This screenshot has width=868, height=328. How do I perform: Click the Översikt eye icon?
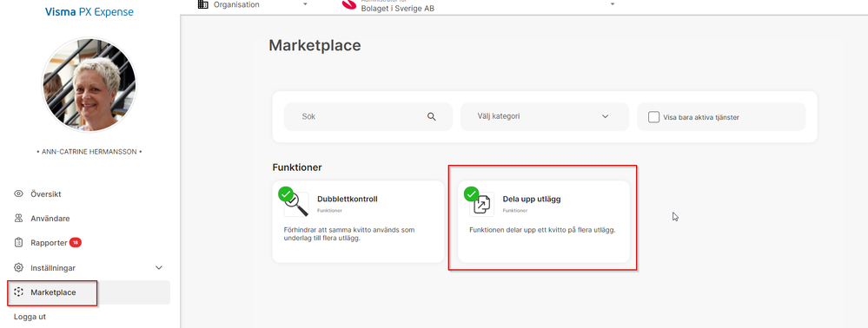tap(19, 194)
